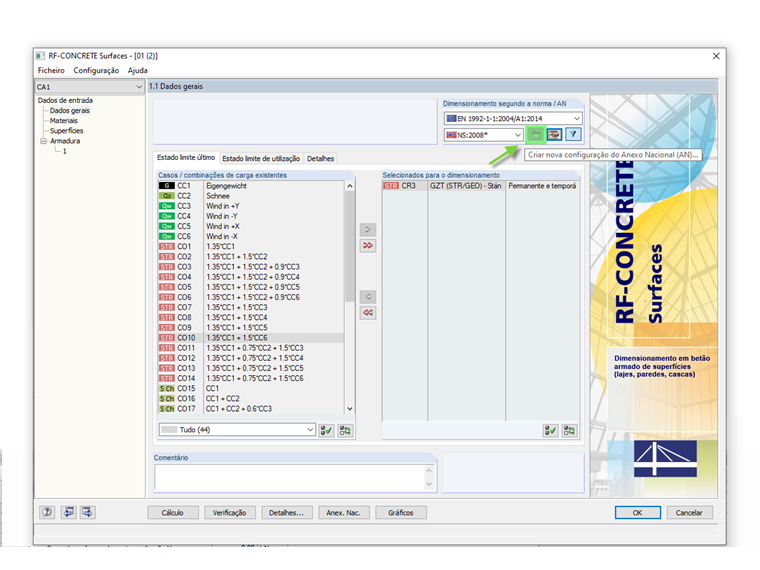Click the Detalhes... button at bottom
760x570 pixels.
tap(286, 512)
